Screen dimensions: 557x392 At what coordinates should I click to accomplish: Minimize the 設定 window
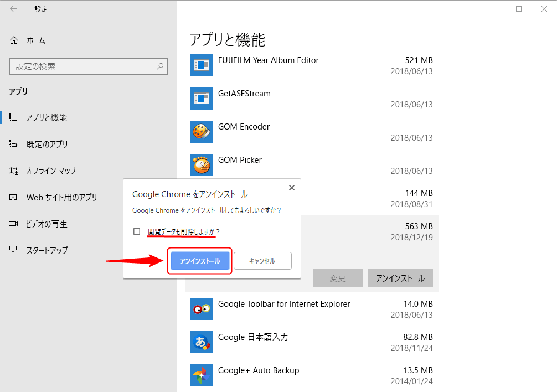pyautogui.click(x=493, y=9)
